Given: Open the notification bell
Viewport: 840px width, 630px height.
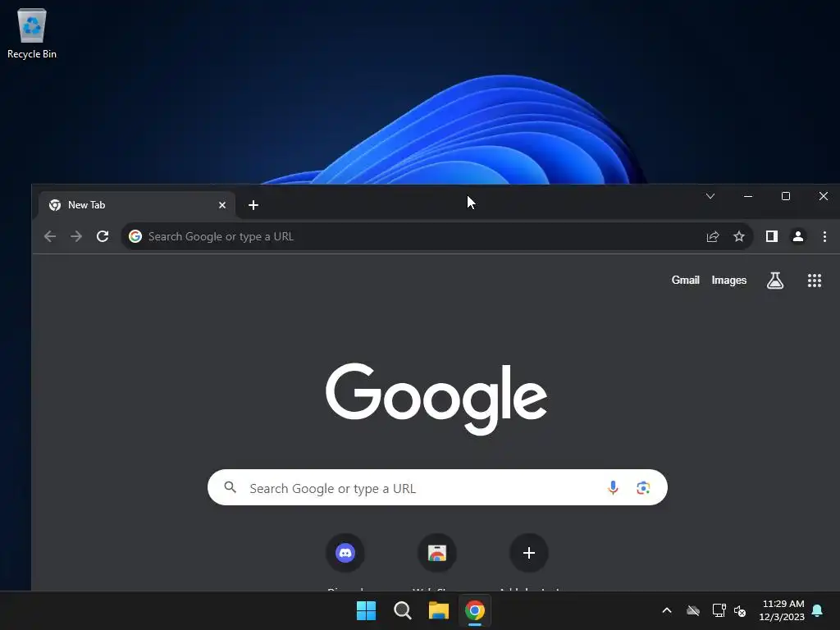Looking at the screenshot, I should 817,610.
